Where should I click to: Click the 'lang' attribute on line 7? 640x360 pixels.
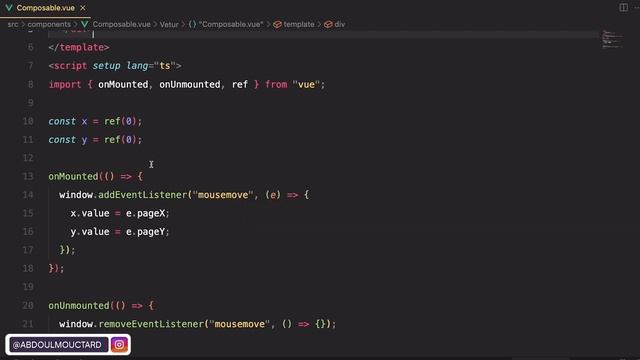pyautogui.click(x=137, y=66)
